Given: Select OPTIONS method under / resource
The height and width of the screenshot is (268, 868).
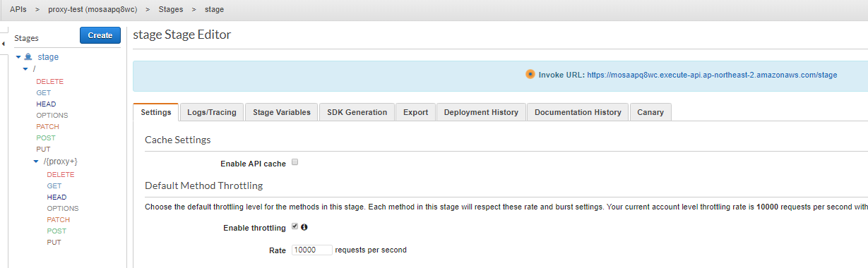Looking at the screenshot, I should click(x=52, y=115).
